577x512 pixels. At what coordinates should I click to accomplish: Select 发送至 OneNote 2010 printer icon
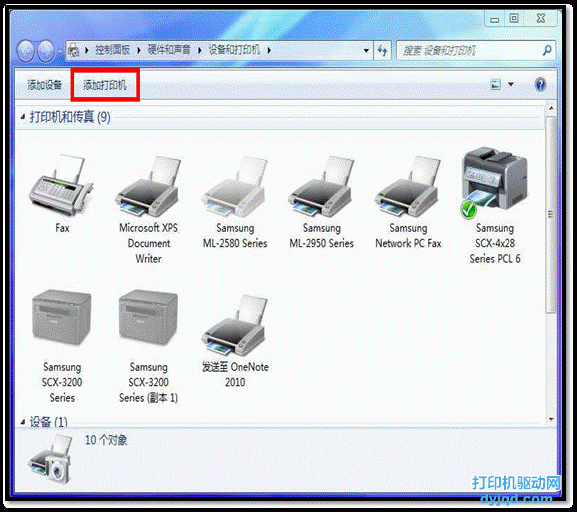coord(235,325)
